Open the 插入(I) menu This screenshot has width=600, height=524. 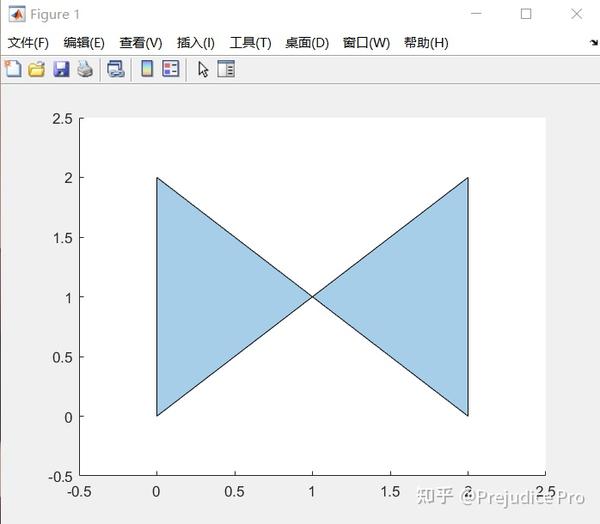(x=196, y=42)
